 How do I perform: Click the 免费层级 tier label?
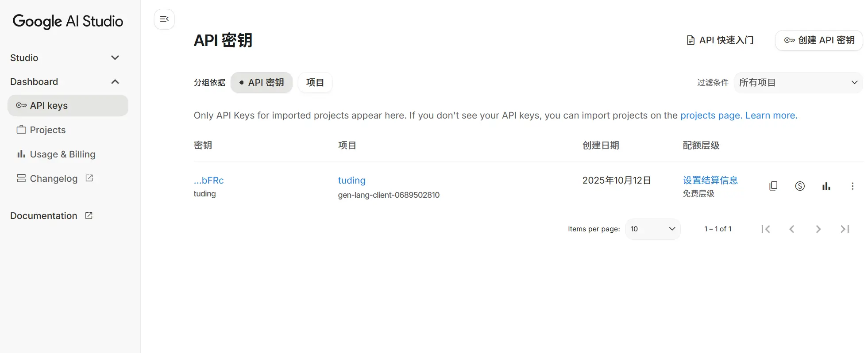[698, 193]
